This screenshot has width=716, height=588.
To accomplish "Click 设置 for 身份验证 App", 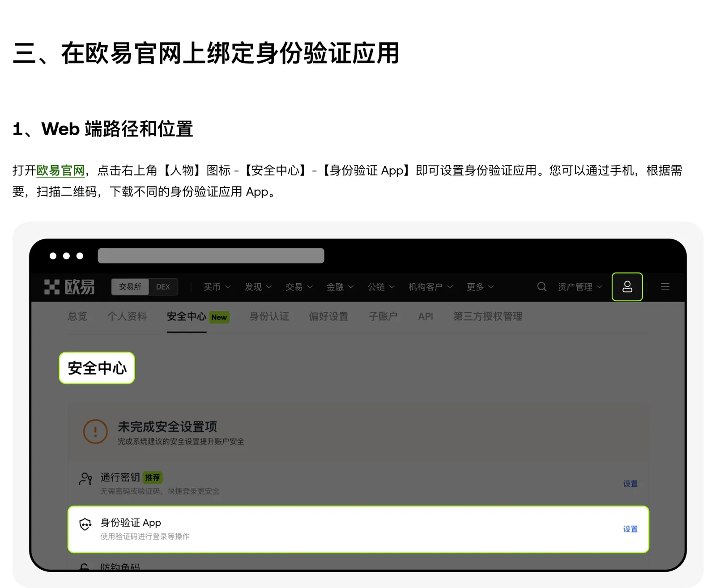I will 630,529.
